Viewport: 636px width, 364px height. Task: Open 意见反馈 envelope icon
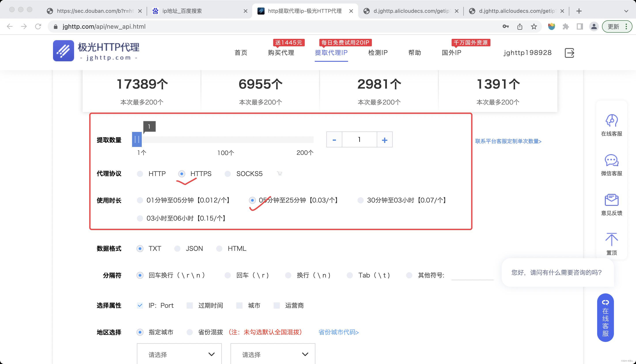coord(611,200)
